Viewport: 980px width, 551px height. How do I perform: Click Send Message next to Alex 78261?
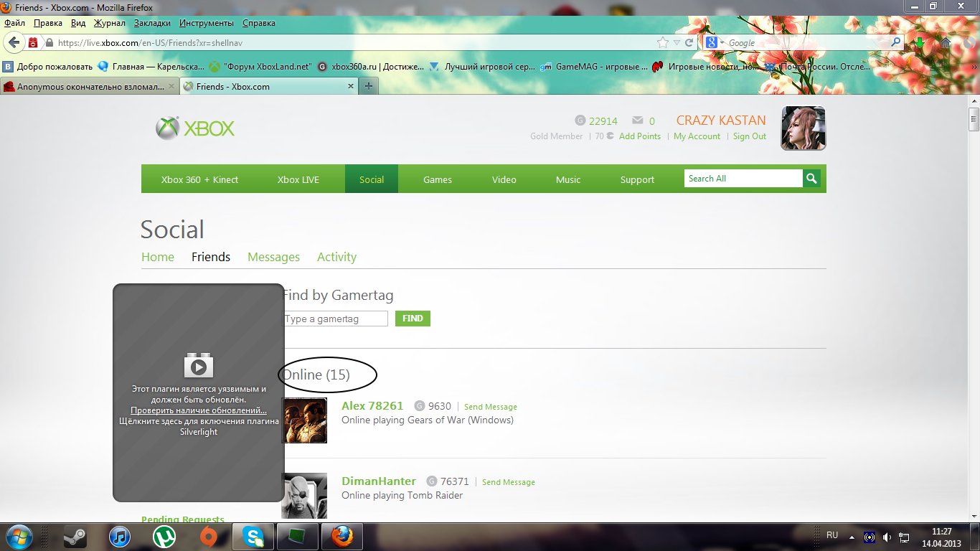click(x=490, y=407)
